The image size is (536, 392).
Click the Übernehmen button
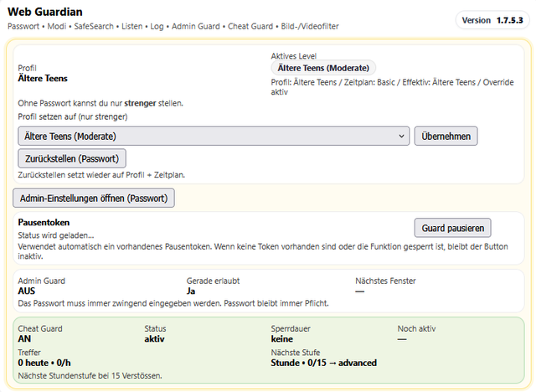[446, 136]
